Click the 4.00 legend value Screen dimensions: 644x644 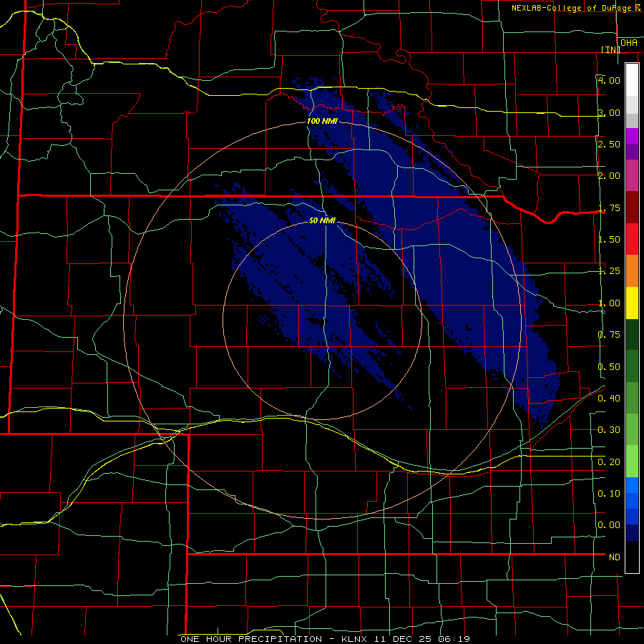pos(609,80)
